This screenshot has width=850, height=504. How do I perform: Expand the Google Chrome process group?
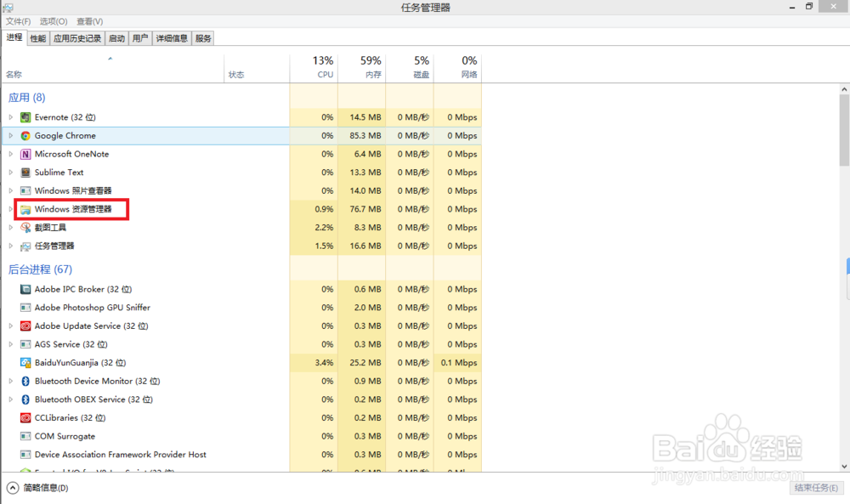(10, 135)
